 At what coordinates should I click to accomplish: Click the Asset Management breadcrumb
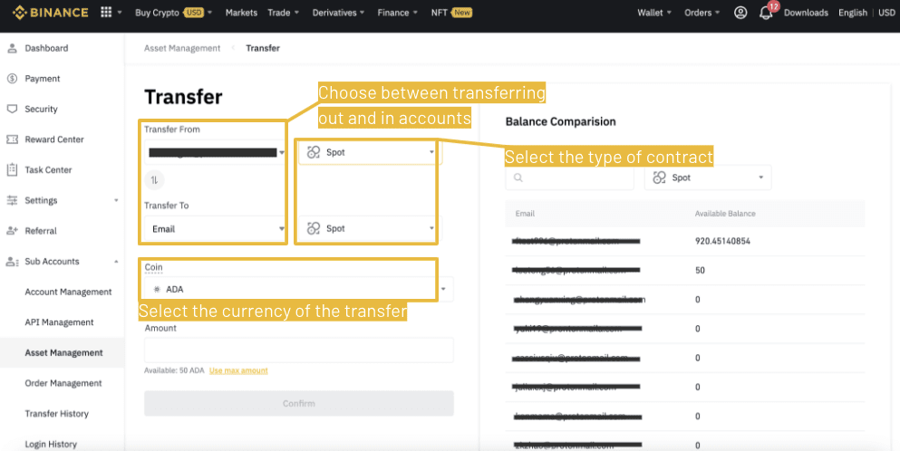[182, 48]
